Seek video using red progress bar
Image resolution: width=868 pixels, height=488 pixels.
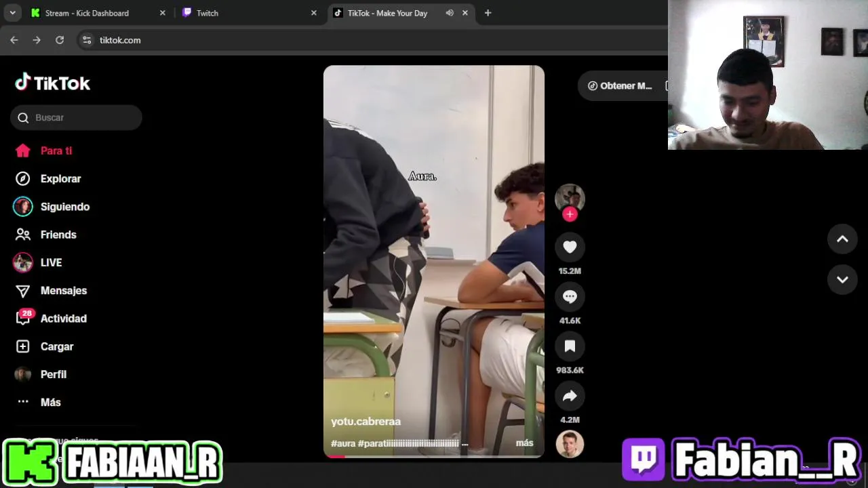pos(433,456)
